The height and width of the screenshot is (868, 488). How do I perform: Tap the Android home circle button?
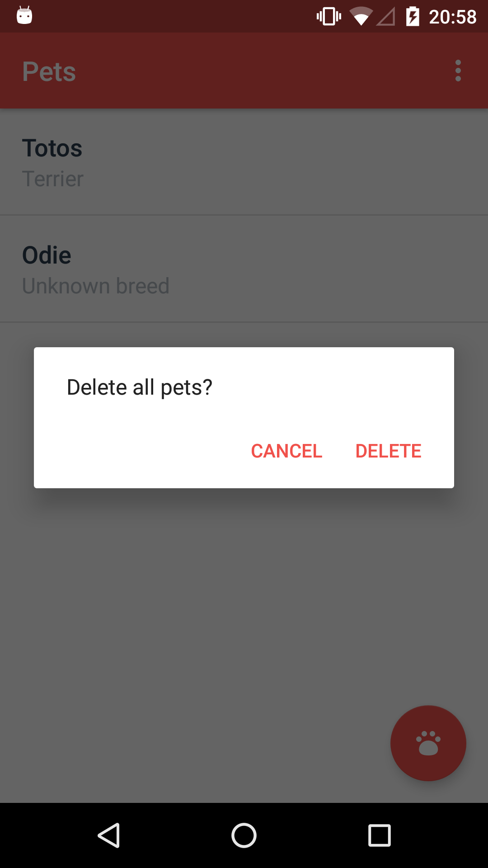pos(244,835)
